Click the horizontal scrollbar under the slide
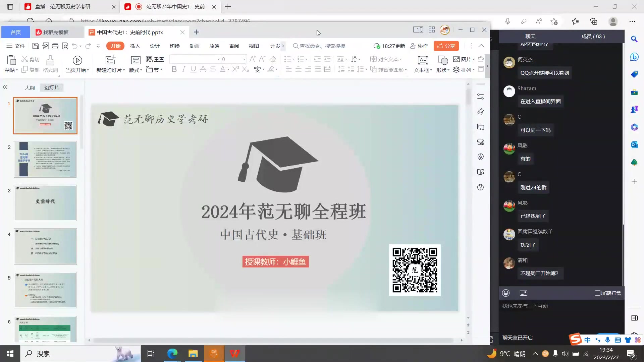The image size is (644, 362). coord(273,340)
